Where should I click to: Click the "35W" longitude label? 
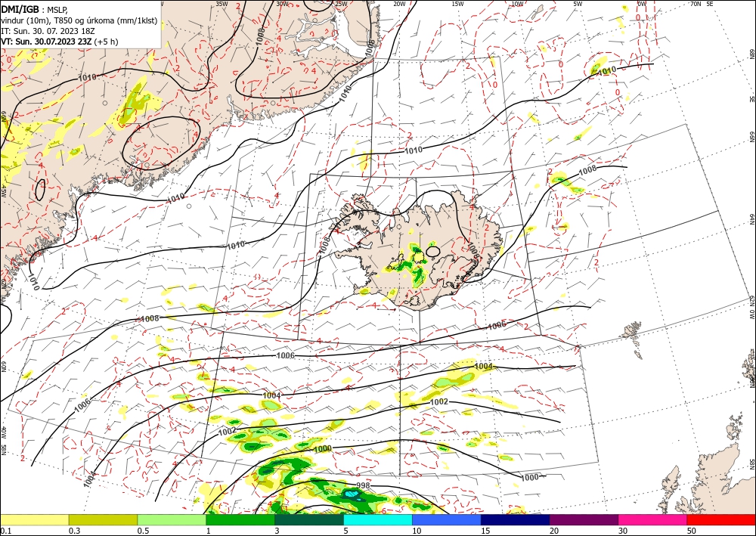coord(222,4)
